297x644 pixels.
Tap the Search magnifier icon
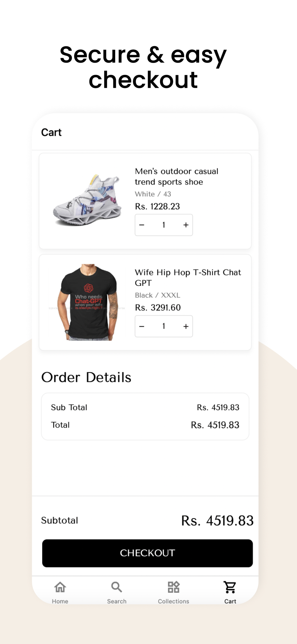click(116, 587)
